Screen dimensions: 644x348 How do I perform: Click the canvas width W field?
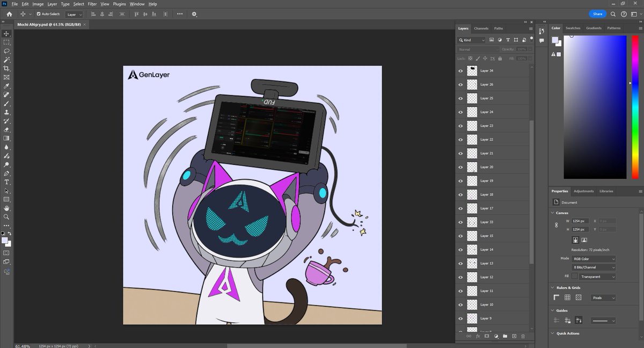click(581, 221)
